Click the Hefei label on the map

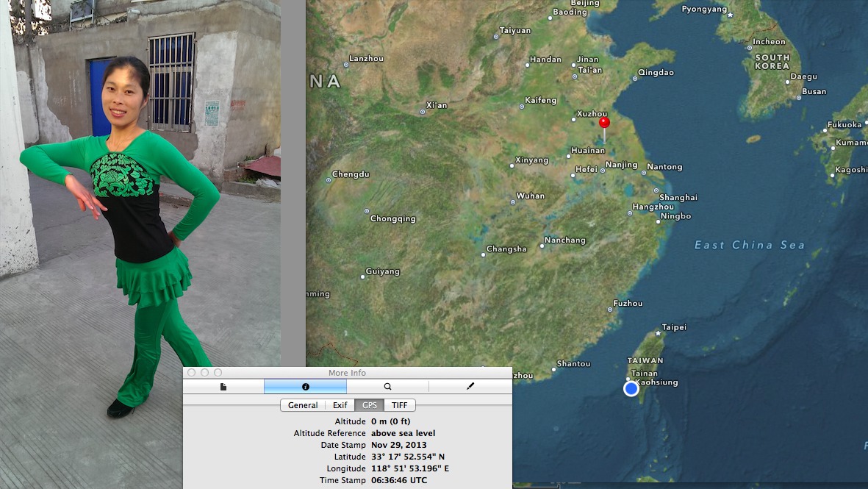pos(587,169)
